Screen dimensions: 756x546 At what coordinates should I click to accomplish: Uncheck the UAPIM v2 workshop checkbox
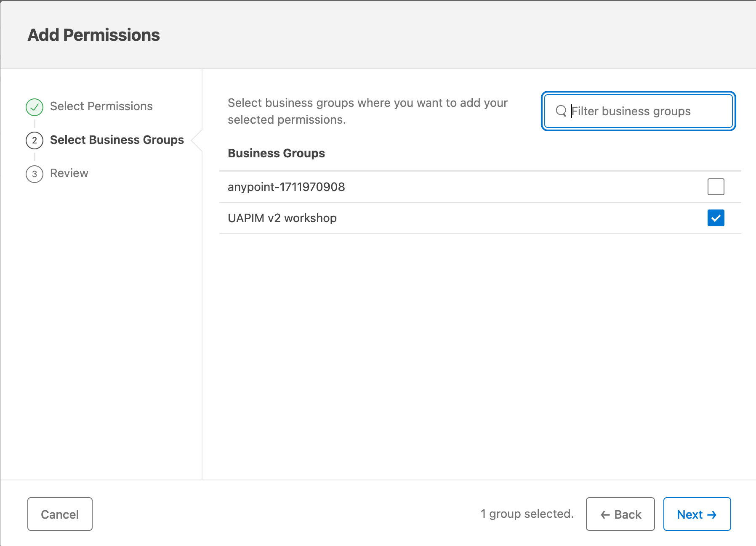tap(716, 218)
